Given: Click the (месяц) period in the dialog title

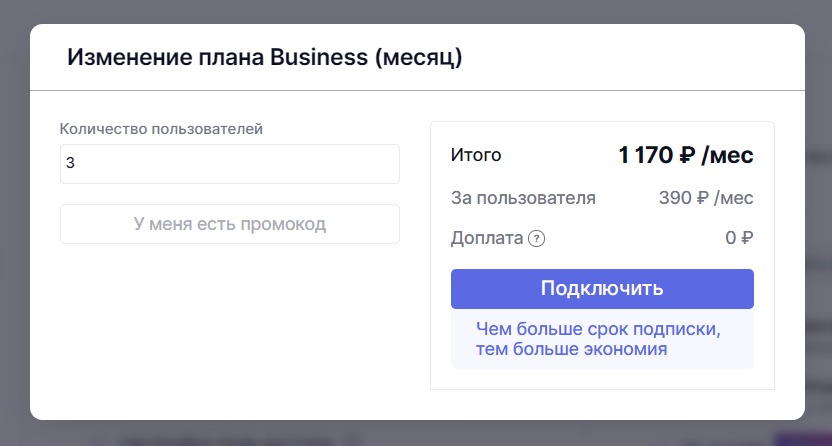Looking at the screenshot, I should pos(419,57).
